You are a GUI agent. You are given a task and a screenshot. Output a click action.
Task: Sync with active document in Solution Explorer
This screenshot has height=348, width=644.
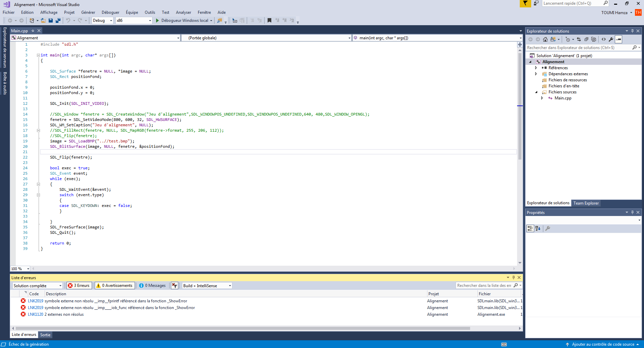click(579, 39)
